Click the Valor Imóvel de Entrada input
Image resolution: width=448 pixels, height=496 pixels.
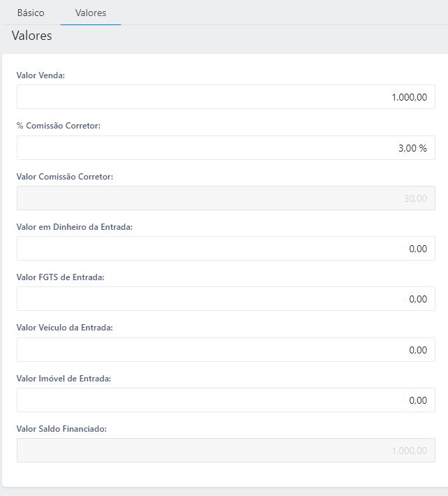tap(226, 400)
